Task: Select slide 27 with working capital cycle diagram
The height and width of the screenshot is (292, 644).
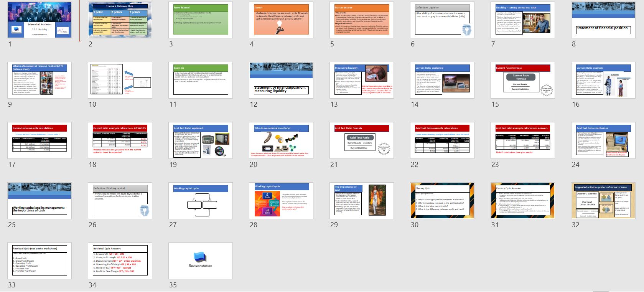Action: (x=201, y=201)
